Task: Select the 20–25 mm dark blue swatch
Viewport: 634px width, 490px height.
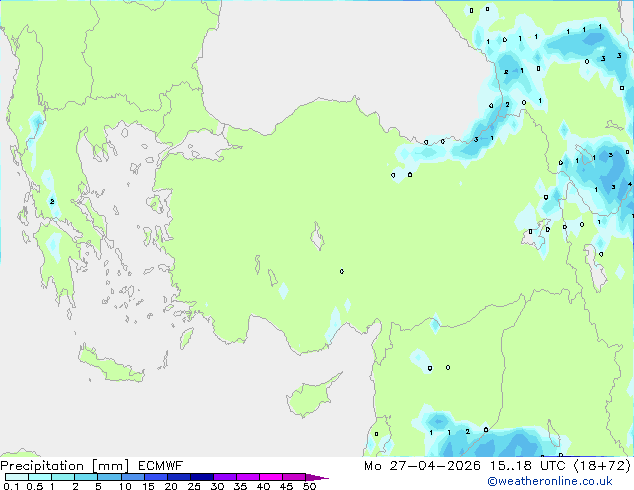Action: pos(179,477)
